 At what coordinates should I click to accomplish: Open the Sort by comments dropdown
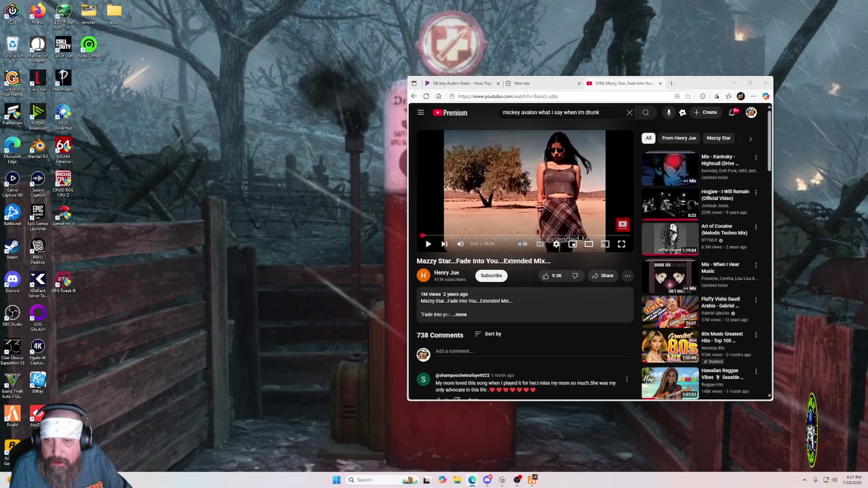(x=488, y=334)
